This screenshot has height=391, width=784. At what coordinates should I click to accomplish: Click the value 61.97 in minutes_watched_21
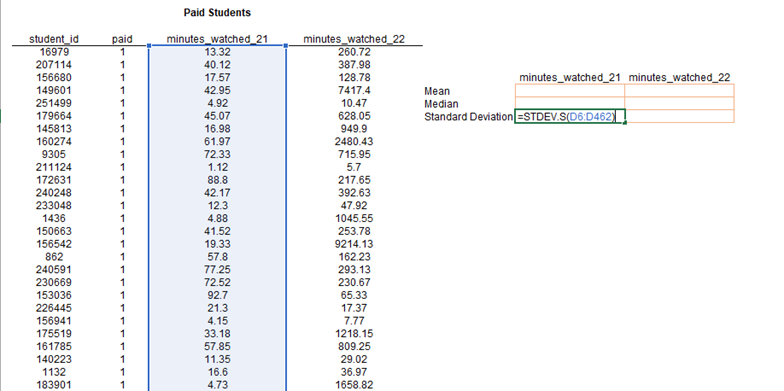point(217,142)
